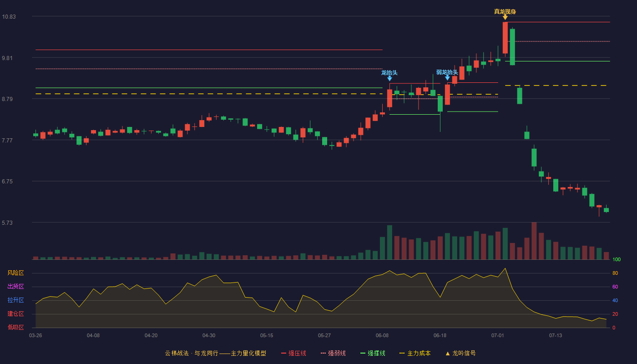Click the 真龙现身 signal marker arrow

click(x=505, y=17)
